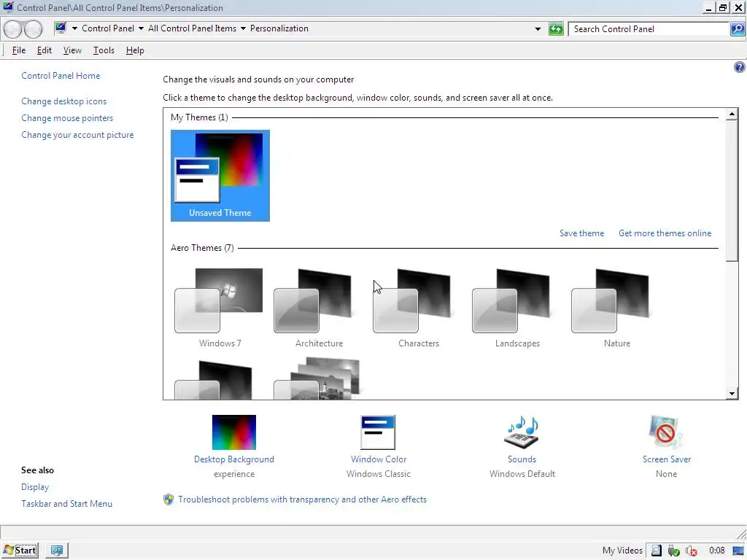
Task: Click the shield icon beside Troubleshoot link
Action: [169, 499]
